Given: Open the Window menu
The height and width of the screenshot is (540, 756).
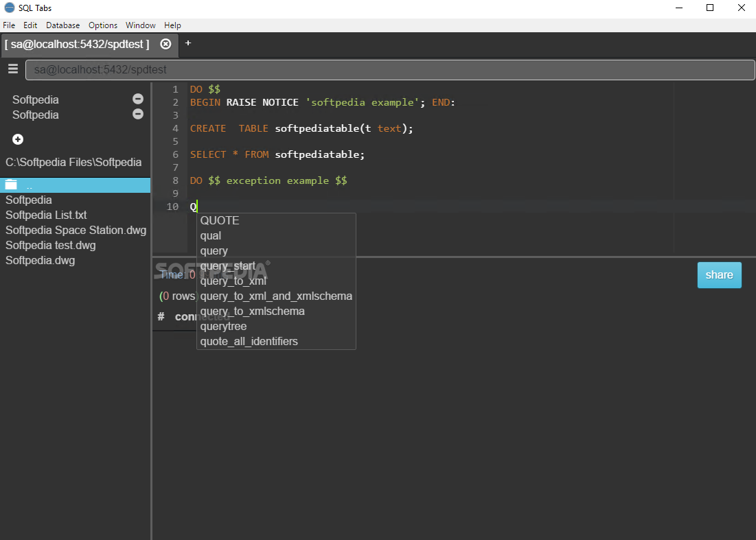Looking at the screenshot, I should (140, 25).
